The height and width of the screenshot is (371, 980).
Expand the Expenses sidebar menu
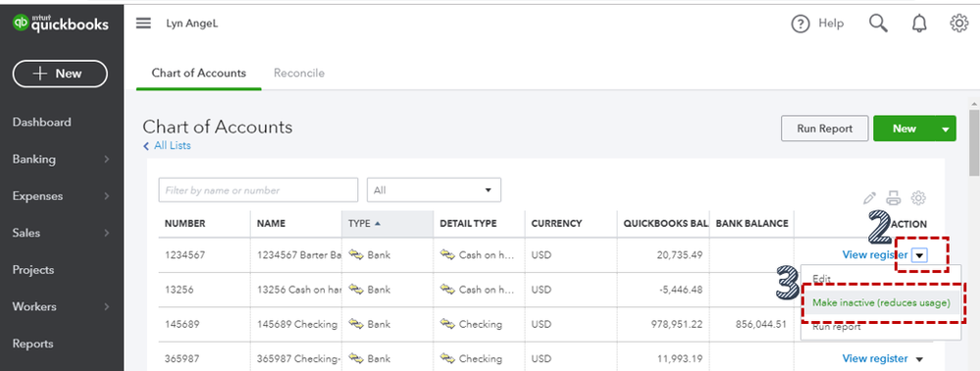pos(61,196)
